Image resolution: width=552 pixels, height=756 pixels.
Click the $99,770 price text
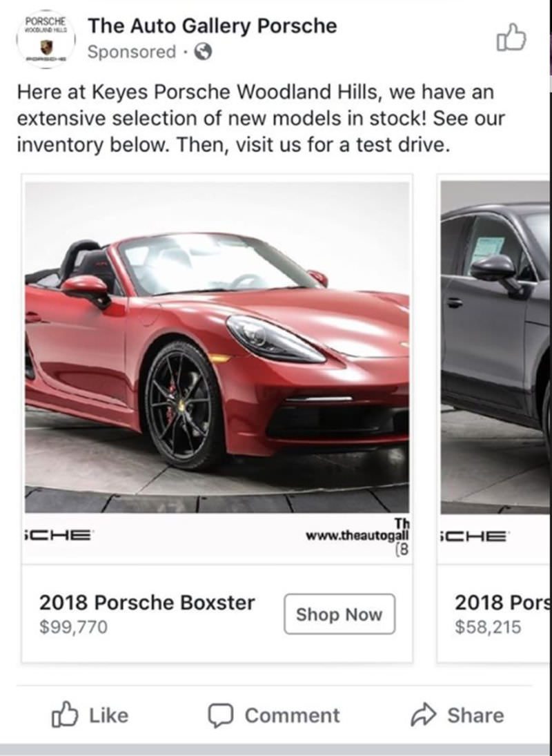point(73,628)
